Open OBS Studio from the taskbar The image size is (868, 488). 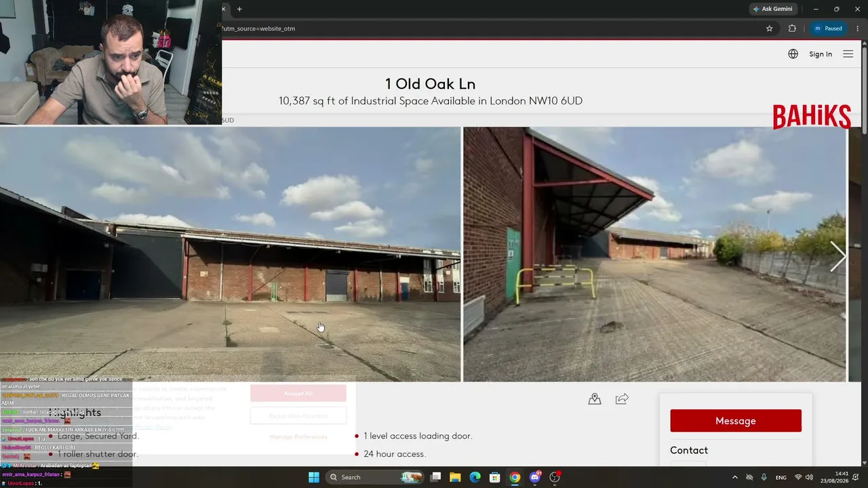555,477
